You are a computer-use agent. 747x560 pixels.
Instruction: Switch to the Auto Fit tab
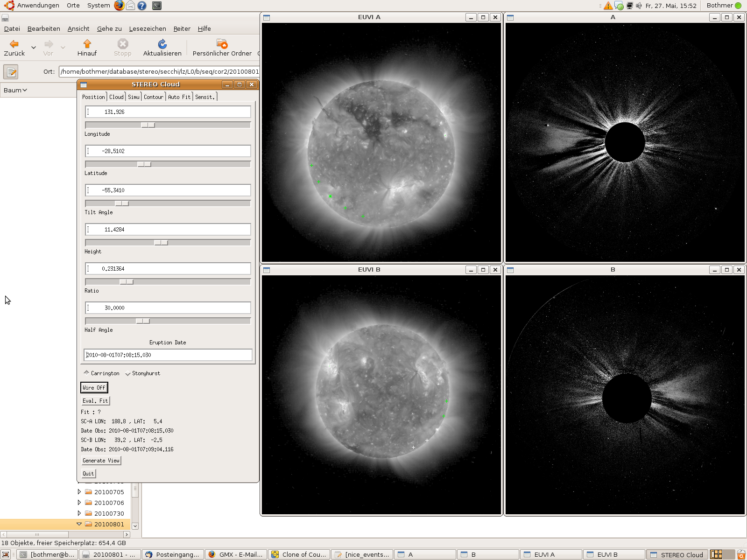(x=179, y=97)
